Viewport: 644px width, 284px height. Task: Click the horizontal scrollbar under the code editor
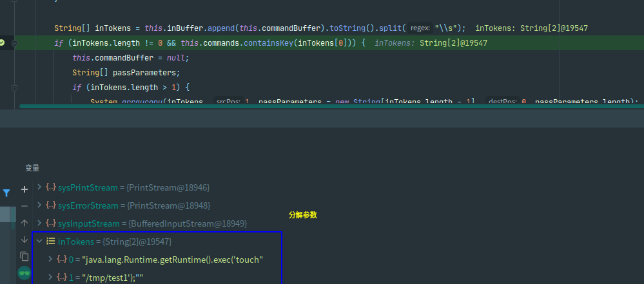pos(322,106)
